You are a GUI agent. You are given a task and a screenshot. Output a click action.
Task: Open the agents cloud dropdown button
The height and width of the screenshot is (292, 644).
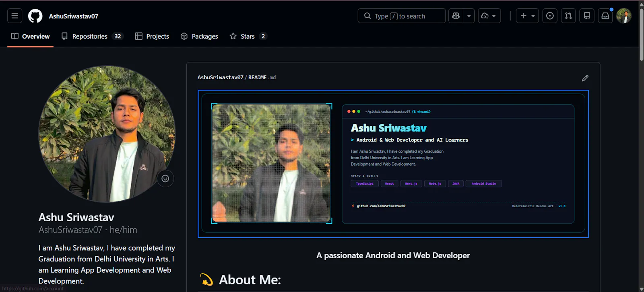point(489,16)
